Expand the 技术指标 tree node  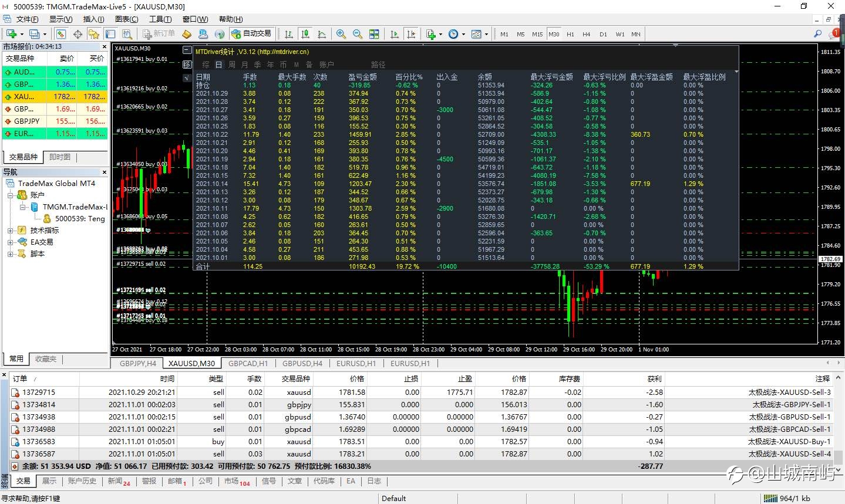coord(10,231)
